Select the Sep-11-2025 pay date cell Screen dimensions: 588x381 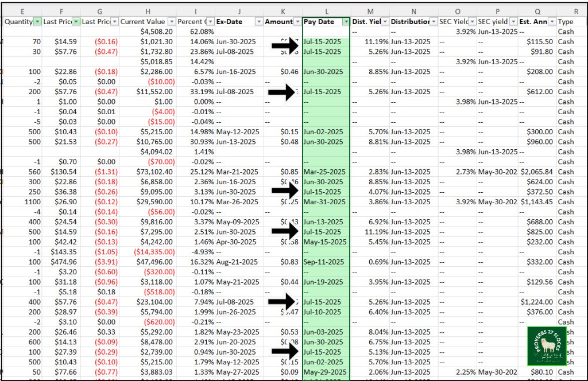[325, 262]
